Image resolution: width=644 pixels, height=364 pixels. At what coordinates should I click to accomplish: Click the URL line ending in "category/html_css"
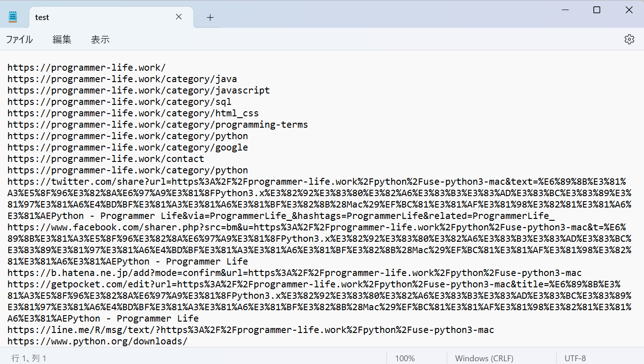coord(133,113)
